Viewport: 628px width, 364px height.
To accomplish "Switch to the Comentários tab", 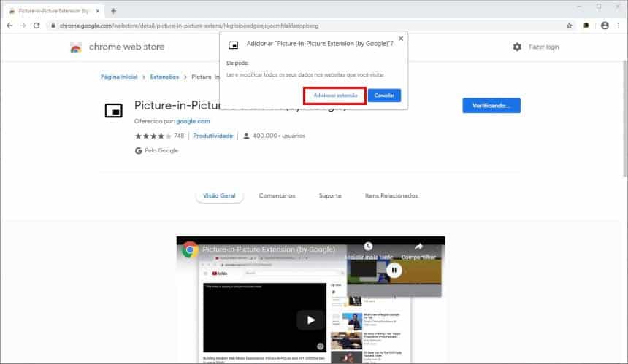I will 277,195.
